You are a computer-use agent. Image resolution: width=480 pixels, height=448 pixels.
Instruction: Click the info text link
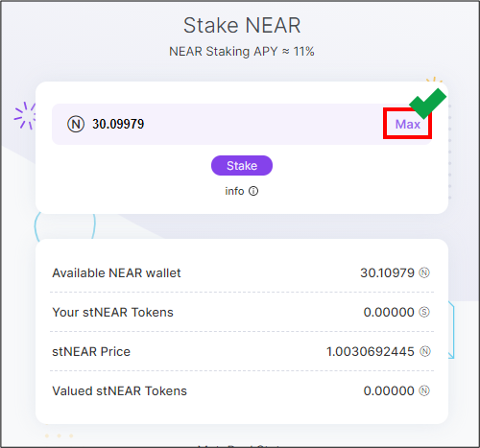pos(234,191)
